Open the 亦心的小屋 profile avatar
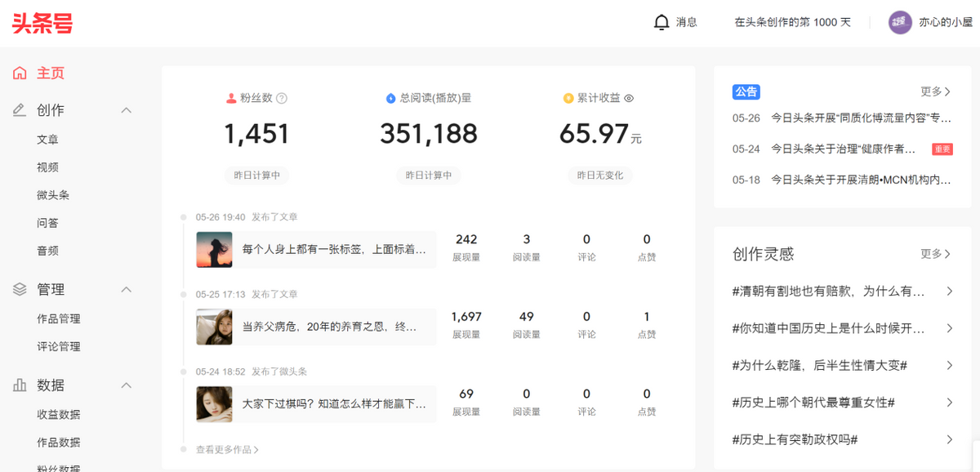The image size is (980, 472). click(x=899, y=22)
